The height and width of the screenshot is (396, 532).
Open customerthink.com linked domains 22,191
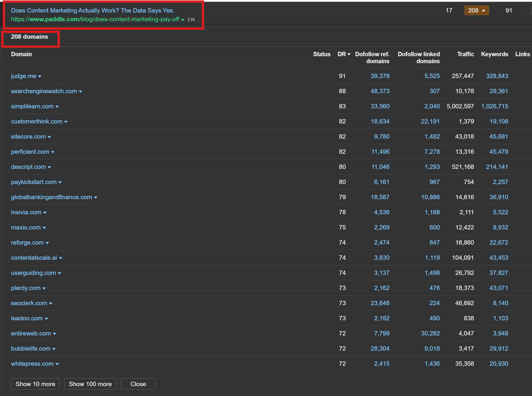[x=430, y=121]
